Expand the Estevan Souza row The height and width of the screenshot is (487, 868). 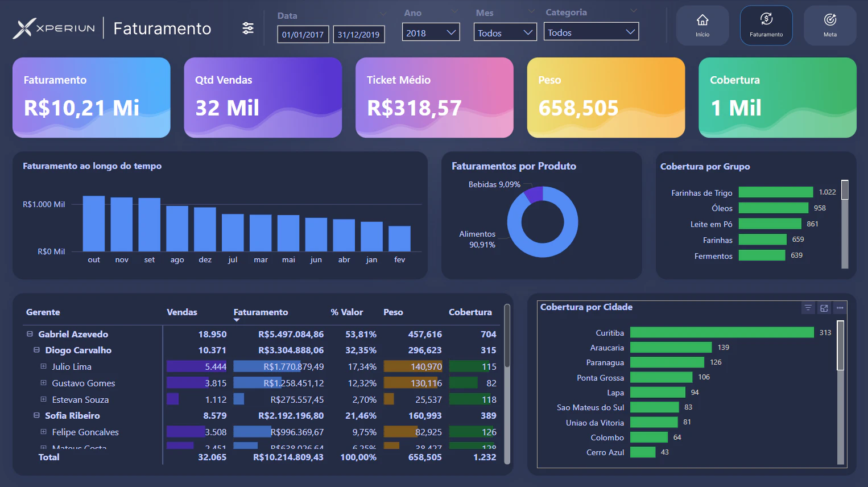click(x=43, y=399)
